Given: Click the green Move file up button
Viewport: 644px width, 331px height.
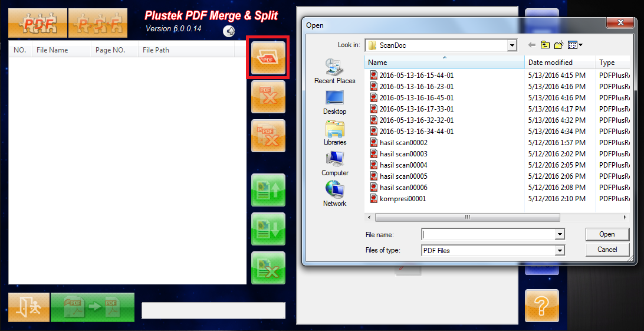Looking at the screenshot, I should [x=268, y=190].
